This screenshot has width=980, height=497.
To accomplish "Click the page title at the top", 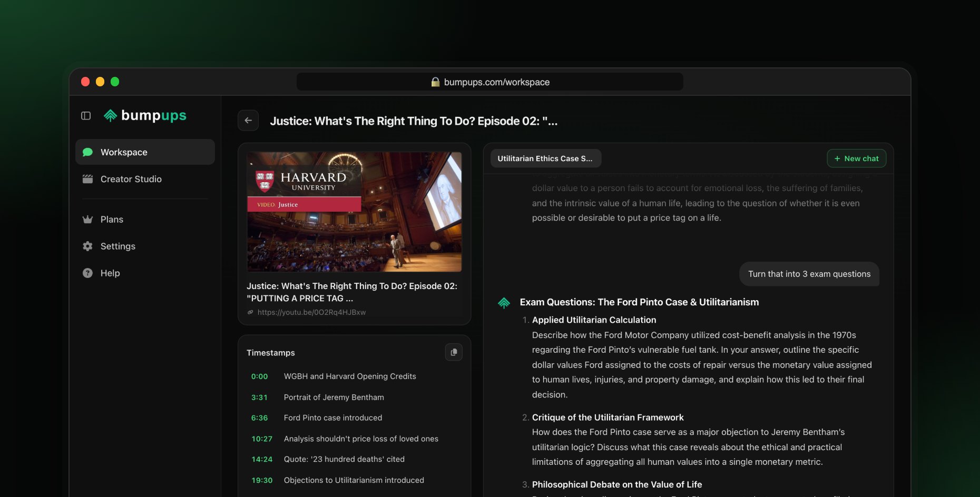I will 414,121.
